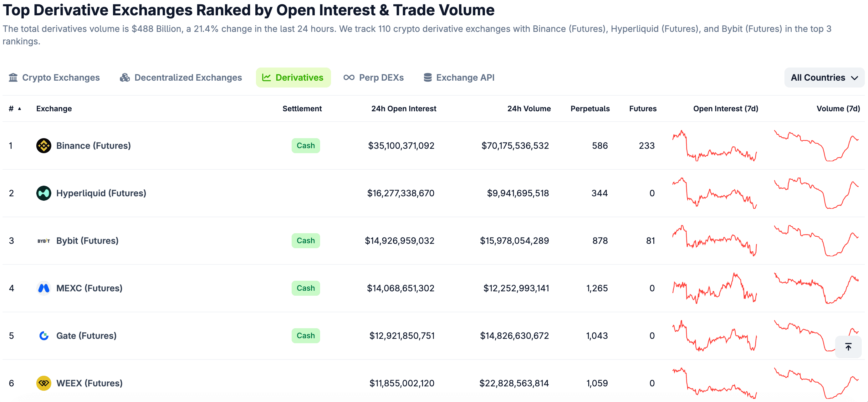Image resolution: width=868 pixels, height=402 pixels.
Task: Click Binance open interest value $35,100,371,092
Action: pyautogui.click(x=401, y=145)
